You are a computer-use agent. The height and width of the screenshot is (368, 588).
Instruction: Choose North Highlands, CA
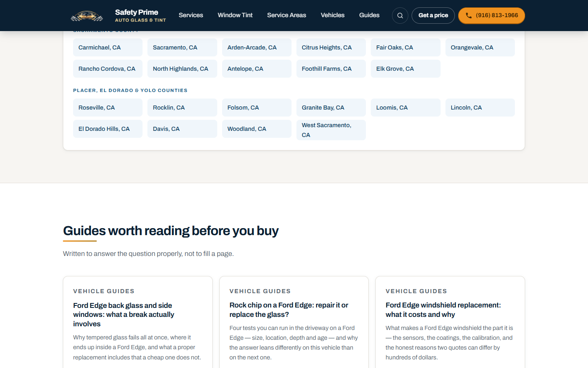pos(182,69)
